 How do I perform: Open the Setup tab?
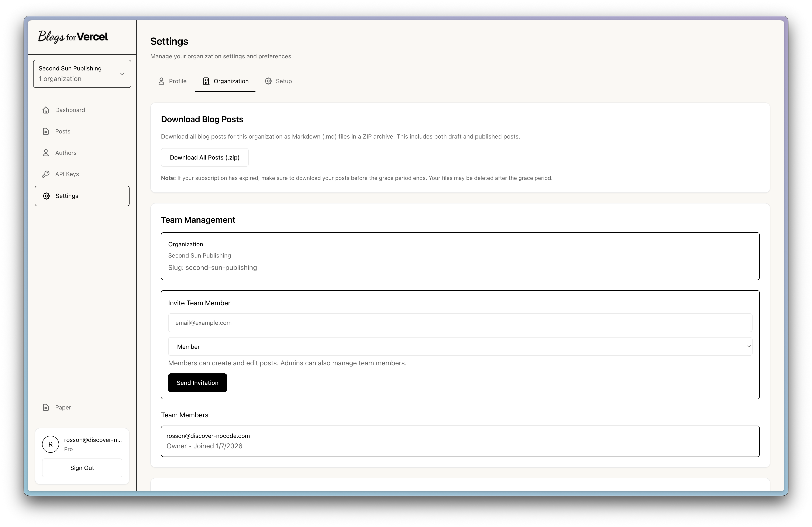[278, 81]
